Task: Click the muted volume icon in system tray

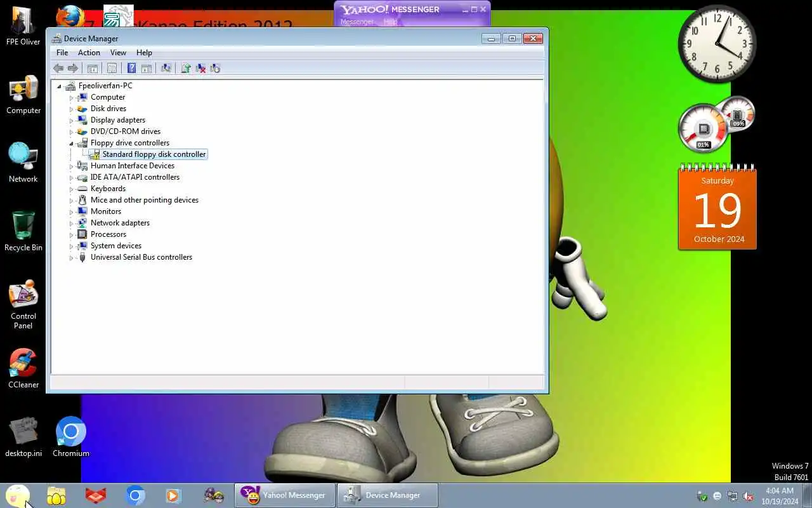Action: [x=748, y=496]
